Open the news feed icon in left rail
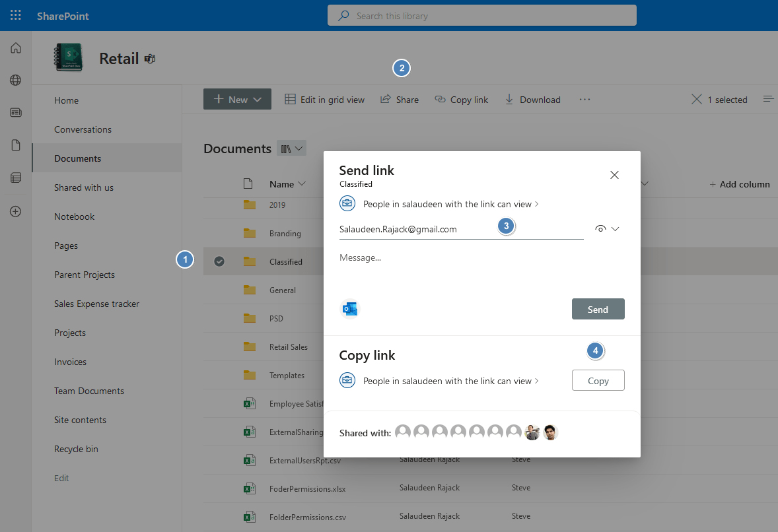Image resolution: width=778 pixels, height=532 pixels. [15, 112]
